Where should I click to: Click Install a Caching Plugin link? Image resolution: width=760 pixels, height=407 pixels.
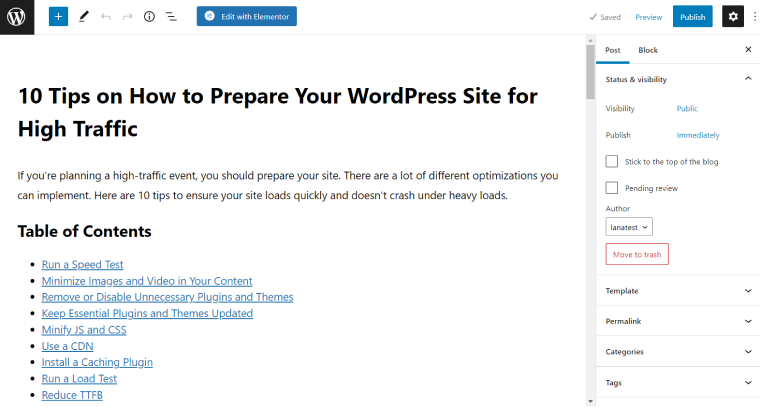point(97,362)
